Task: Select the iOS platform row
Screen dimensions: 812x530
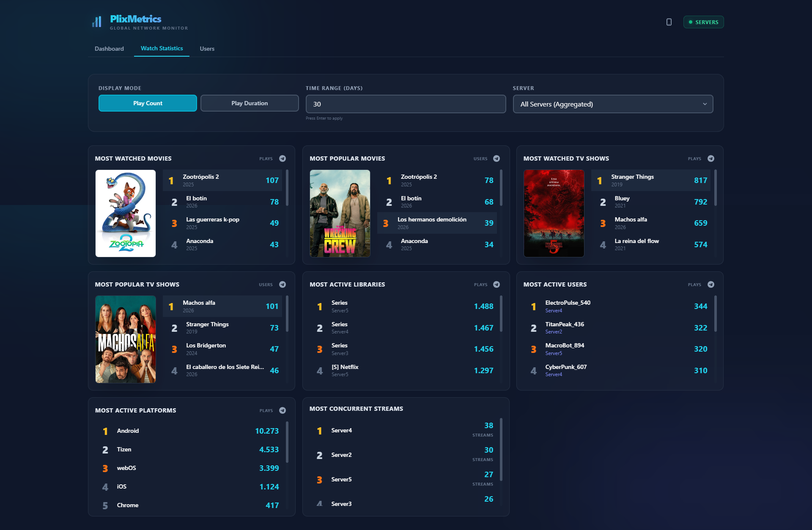Action: pyautogui.click(x=189, y=487)
